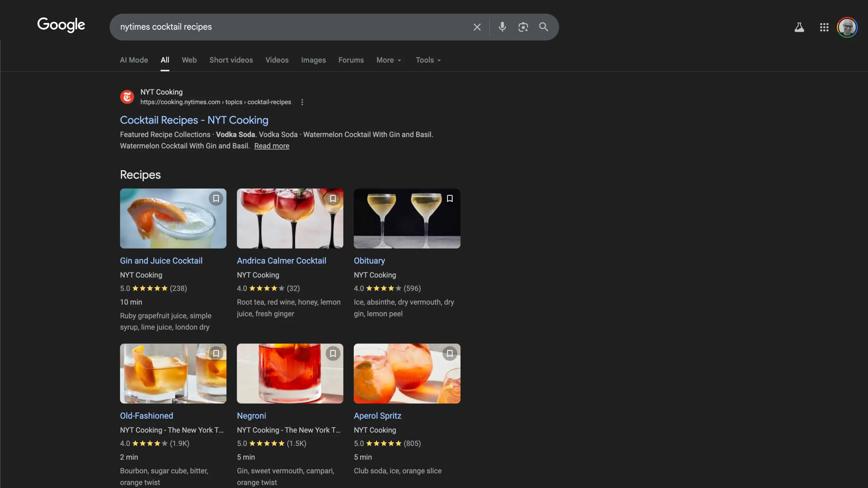Toggle bookmark on the Negroni recipe
868x488 pixels.
(332, 353)
